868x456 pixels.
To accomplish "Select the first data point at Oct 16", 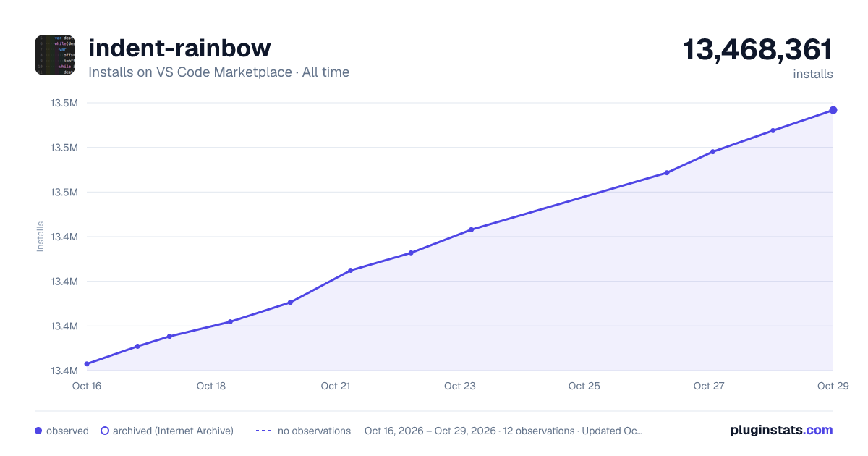I will point(87,364).
